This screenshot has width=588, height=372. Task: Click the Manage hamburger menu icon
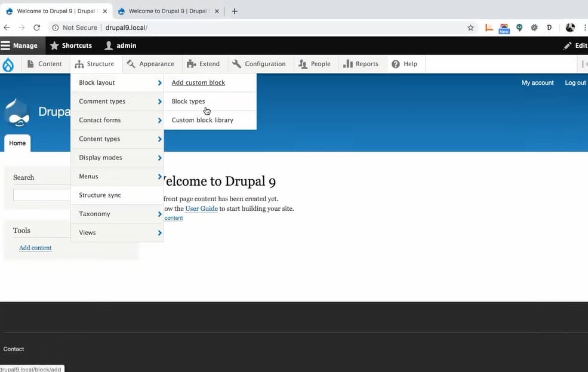tap(5, 45)
